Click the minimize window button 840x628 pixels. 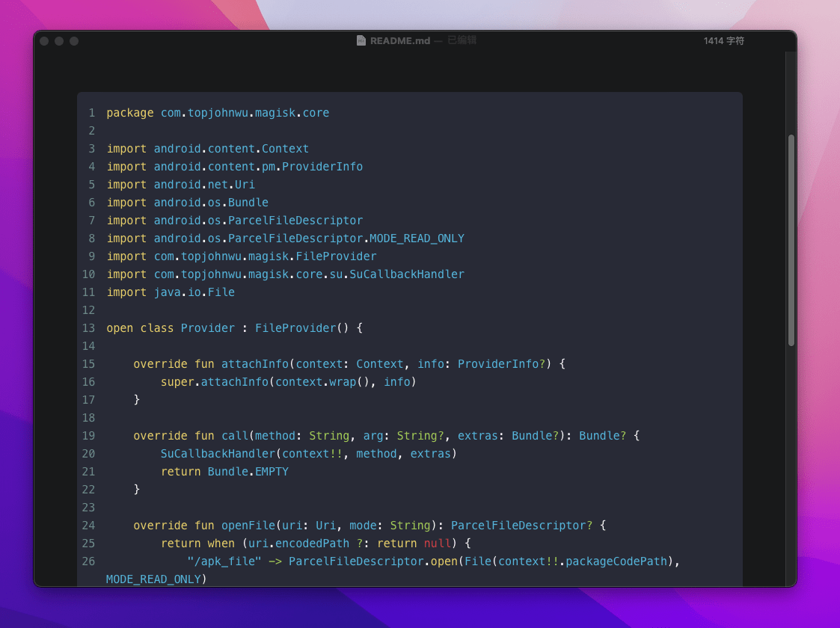pyautogui.click(x=59, y=41)
